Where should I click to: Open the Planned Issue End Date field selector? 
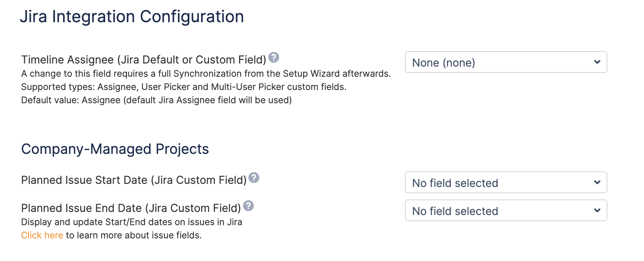pyautogui.click(x=498, y=211)
